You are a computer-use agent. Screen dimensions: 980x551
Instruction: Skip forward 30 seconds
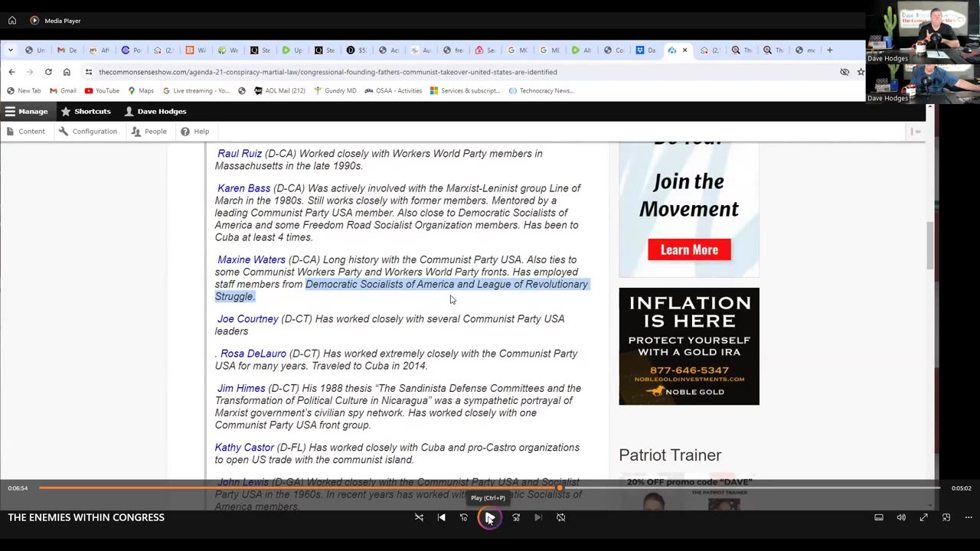point(516,518)
